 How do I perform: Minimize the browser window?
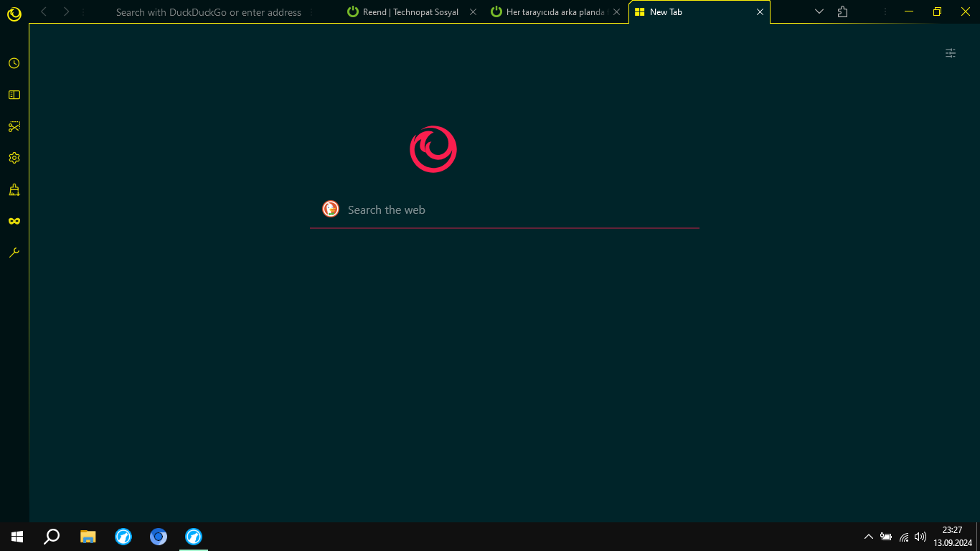910,11
